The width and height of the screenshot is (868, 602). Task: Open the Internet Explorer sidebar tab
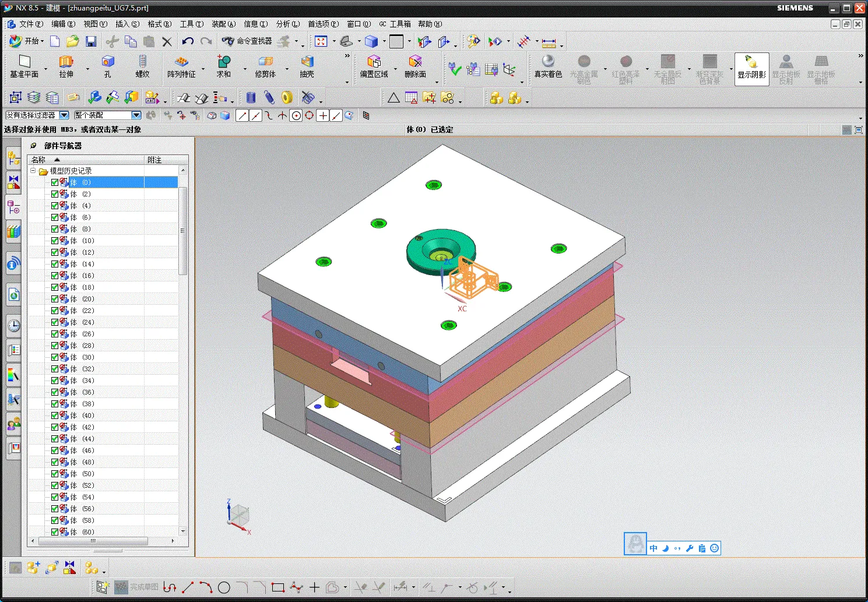point(13,295)
